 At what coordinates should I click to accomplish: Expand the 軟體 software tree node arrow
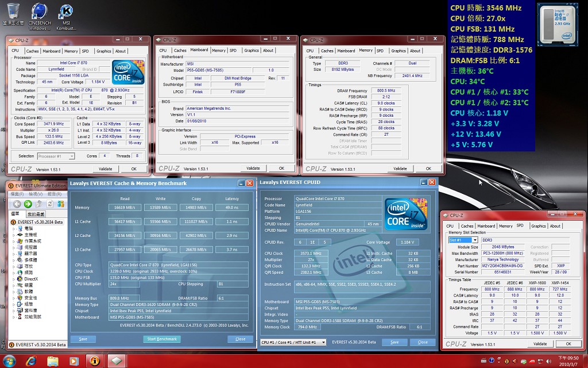click(x=14, y=292)
